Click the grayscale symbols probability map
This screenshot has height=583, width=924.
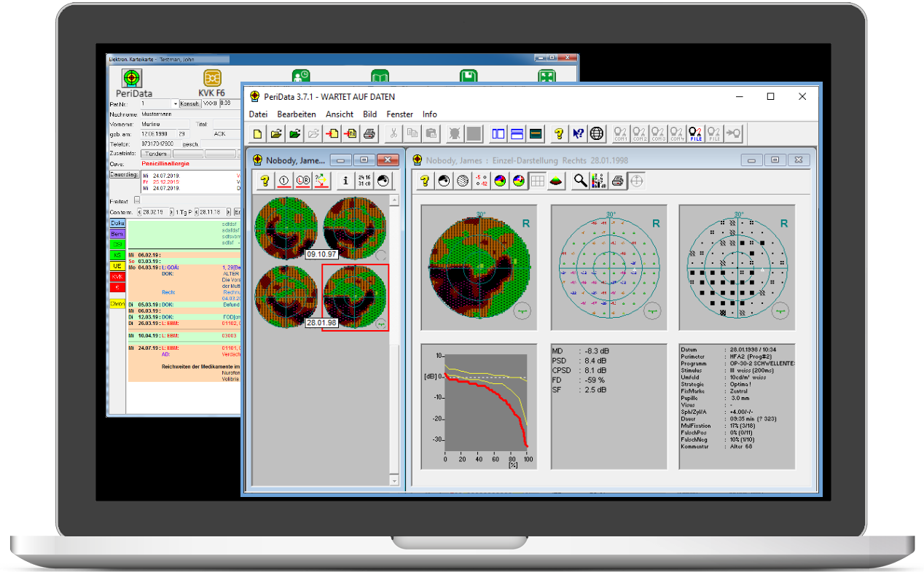click(737, 267)
